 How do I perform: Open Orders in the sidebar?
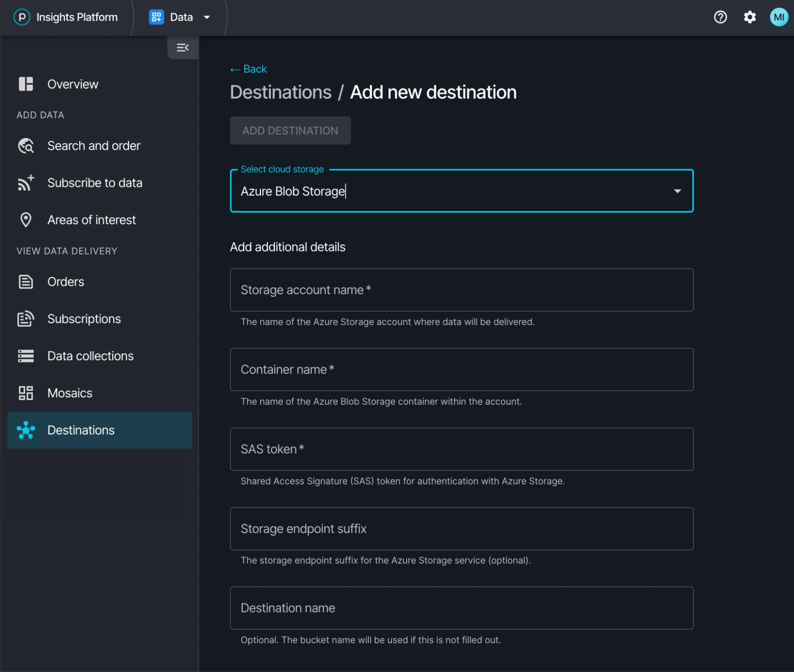click(x=66, y=282)
